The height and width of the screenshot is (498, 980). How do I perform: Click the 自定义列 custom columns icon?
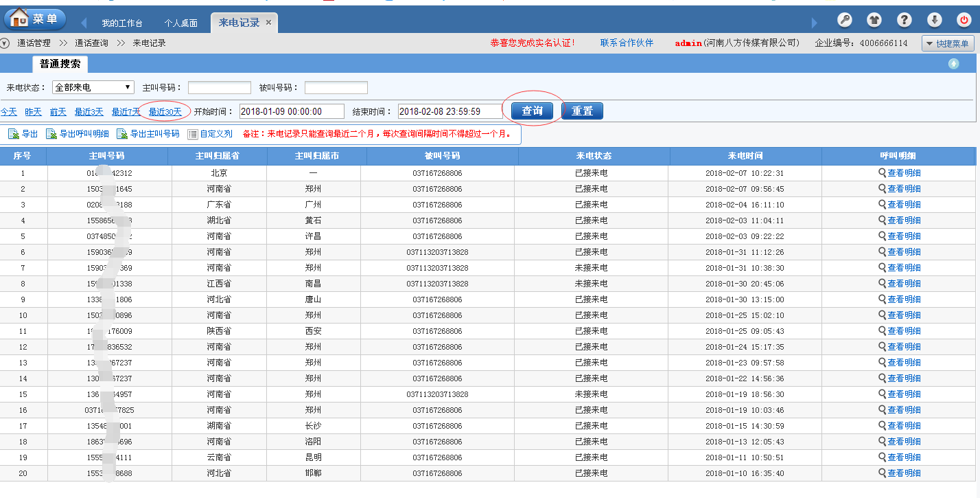tap(193, 134)
